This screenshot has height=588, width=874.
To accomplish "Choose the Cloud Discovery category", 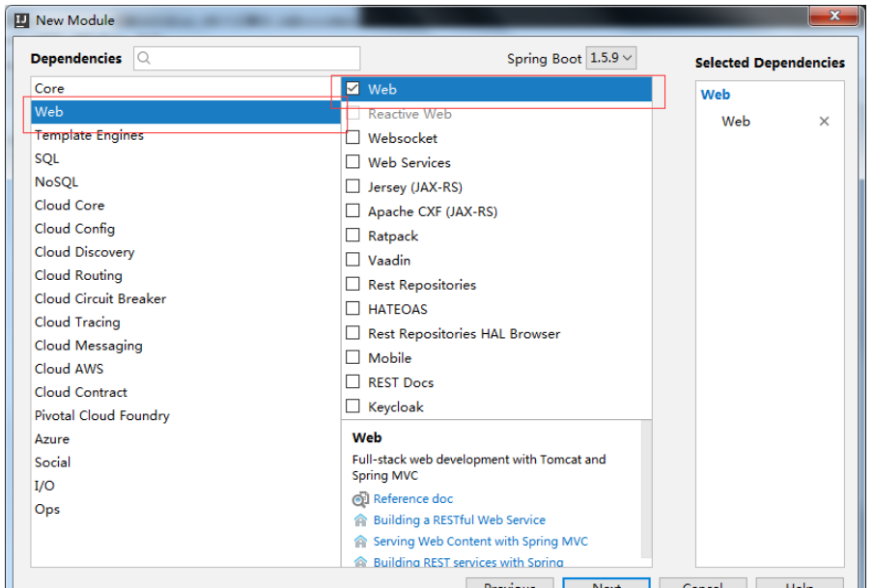I will [84, 252].
